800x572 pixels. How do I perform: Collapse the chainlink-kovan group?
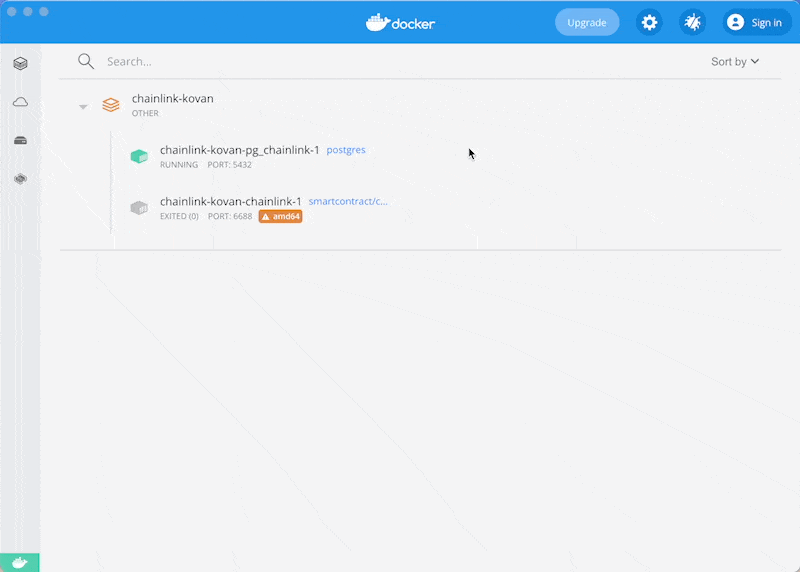83,107
